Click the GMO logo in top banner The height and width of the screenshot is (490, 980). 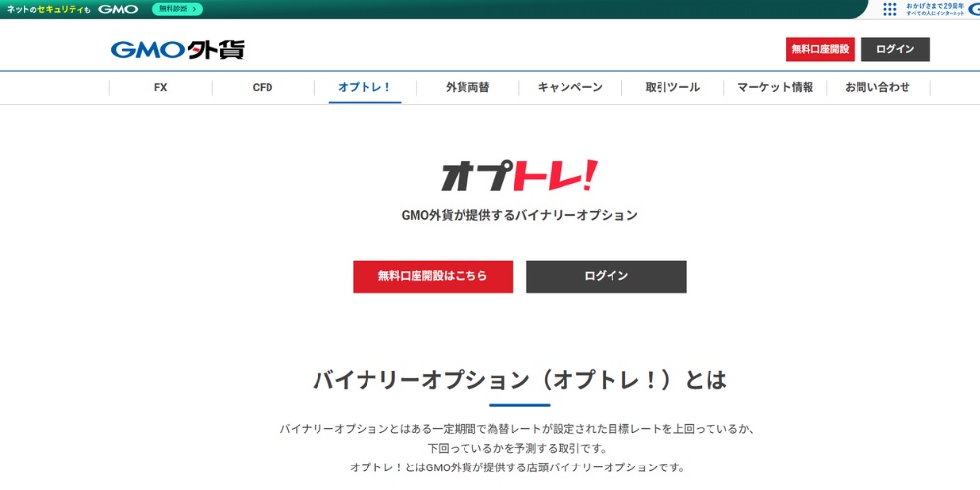119,10
